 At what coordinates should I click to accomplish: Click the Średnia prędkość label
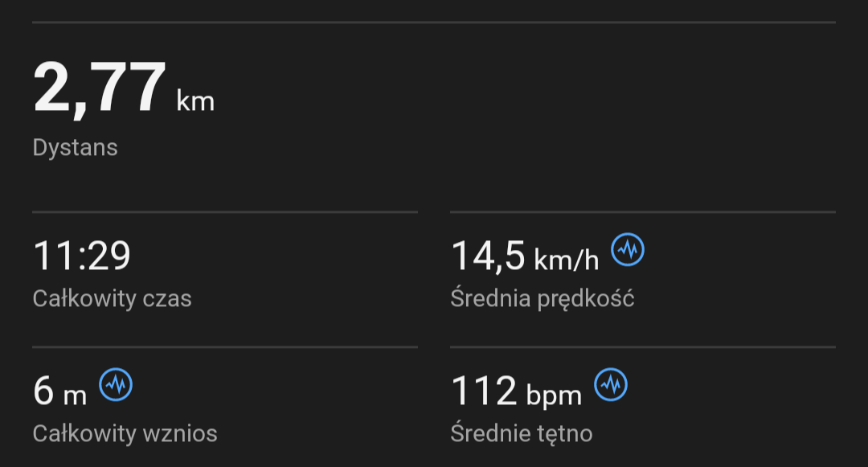(542, 299)
